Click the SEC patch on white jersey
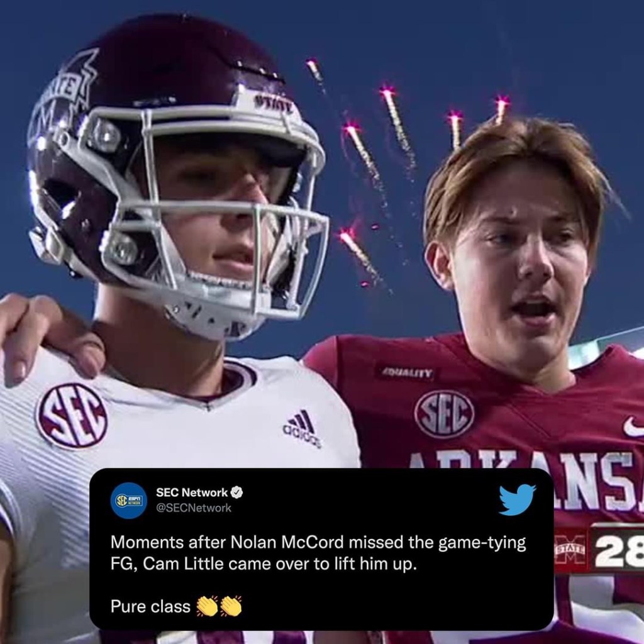This screenshot has height=644, width=644. (x=72, y=416)
